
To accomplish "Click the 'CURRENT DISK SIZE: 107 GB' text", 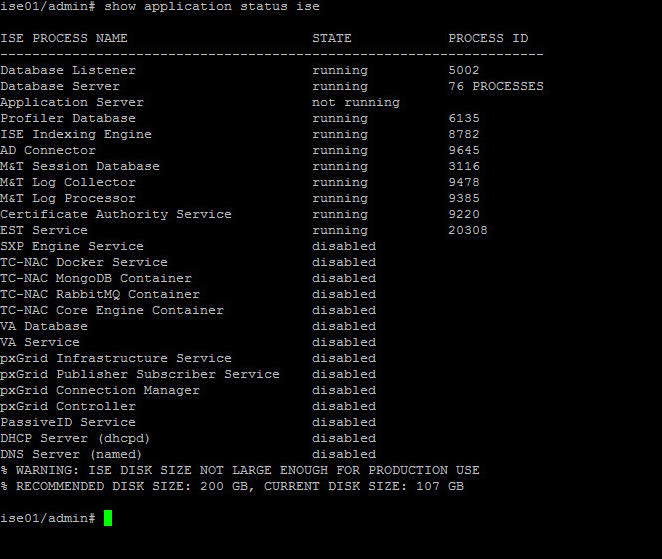I will coord(364,486).
